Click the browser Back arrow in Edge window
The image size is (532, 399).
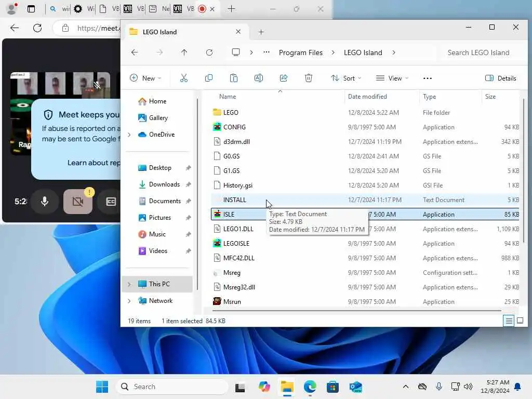[15, 28]
